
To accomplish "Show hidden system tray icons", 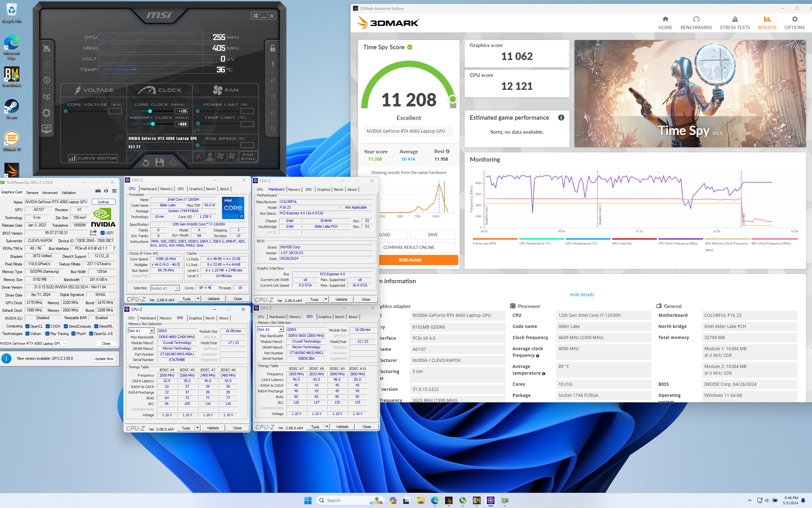I will click(x=749, y=500).
